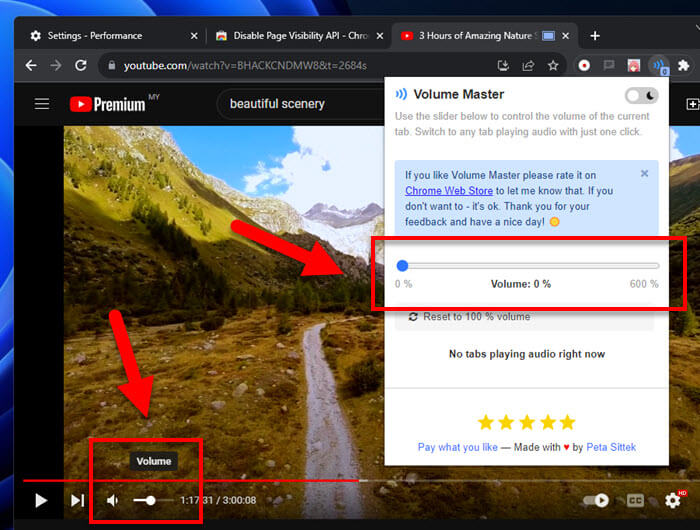This screenshot has width=700, height=530.
Task: Click the install app icon in address bar
Action: pos(503,66)
